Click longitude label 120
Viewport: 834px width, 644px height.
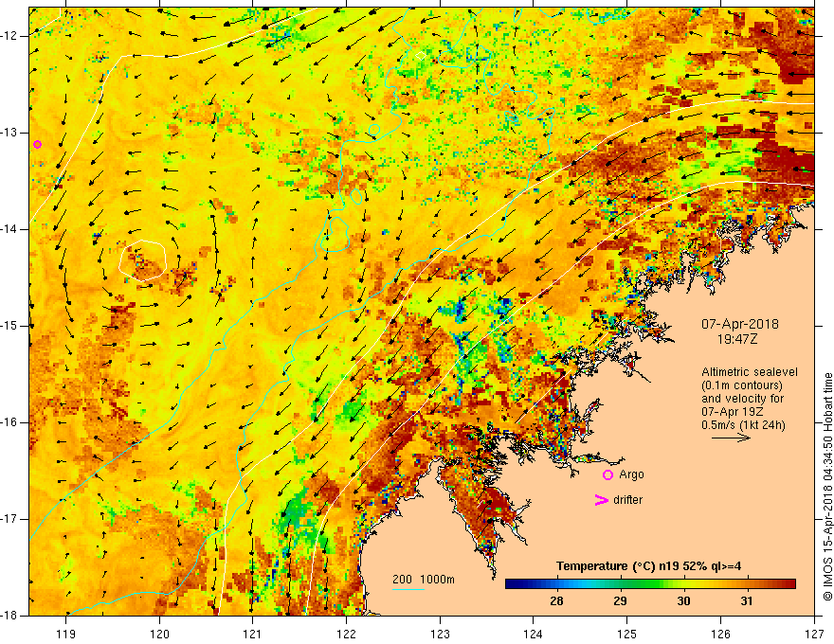159,634
